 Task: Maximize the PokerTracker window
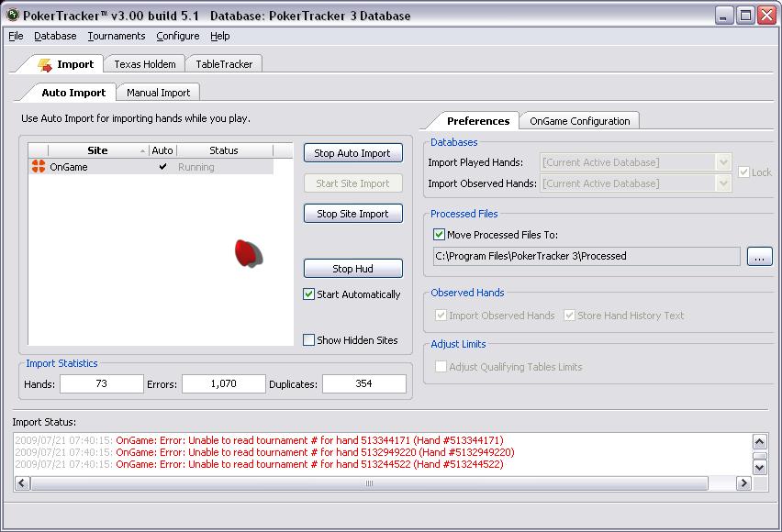click(x=745, y=16)
